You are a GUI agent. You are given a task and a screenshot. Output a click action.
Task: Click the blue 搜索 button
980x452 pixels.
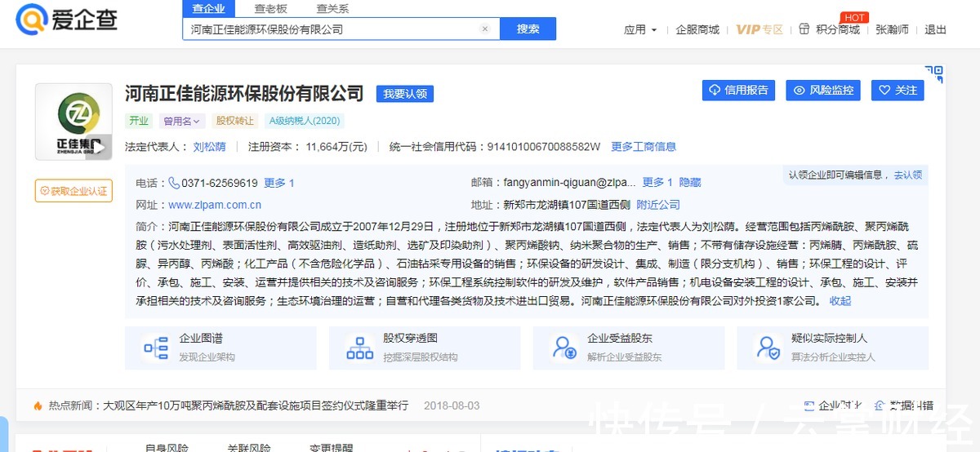click(x=528, y=29)
